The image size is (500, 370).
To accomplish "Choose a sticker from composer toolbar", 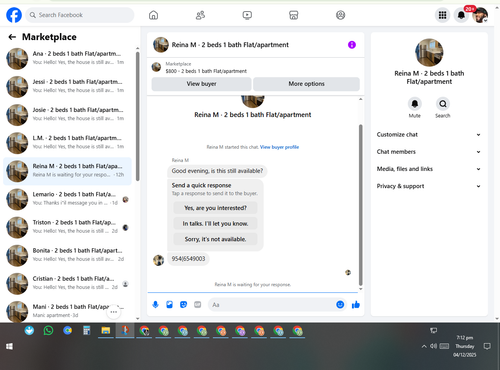I will point(183,305).
